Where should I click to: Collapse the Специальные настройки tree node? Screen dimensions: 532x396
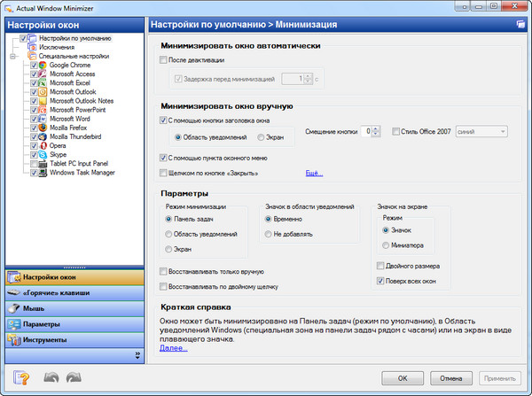13,57
